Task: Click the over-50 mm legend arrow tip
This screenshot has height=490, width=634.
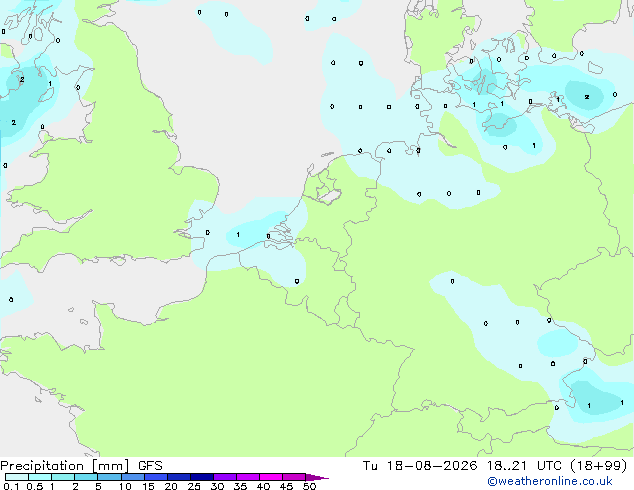Action: click(317, 477)
